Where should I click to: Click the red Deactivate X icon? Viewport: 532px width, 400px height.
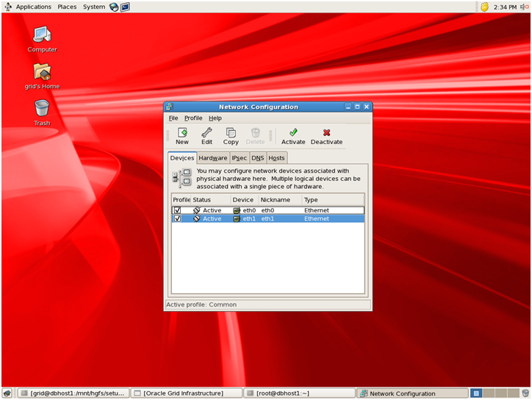326,132
